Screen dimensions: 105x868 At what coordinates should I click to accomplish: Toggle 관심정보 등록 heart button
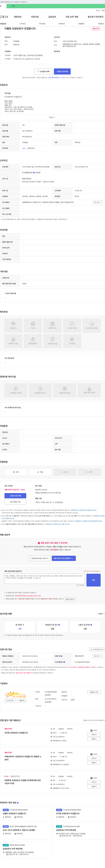tap(43, 71)
